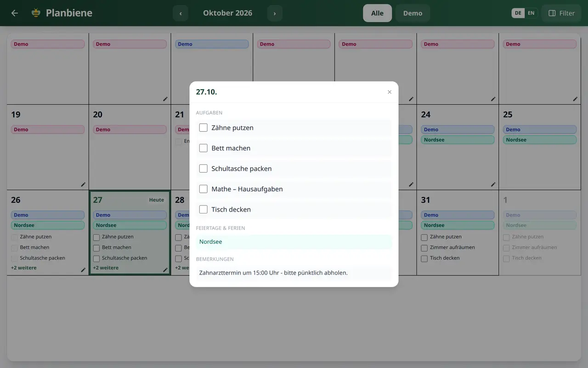Open the Nordsee holiday entry in dialog

coord(294,242)
